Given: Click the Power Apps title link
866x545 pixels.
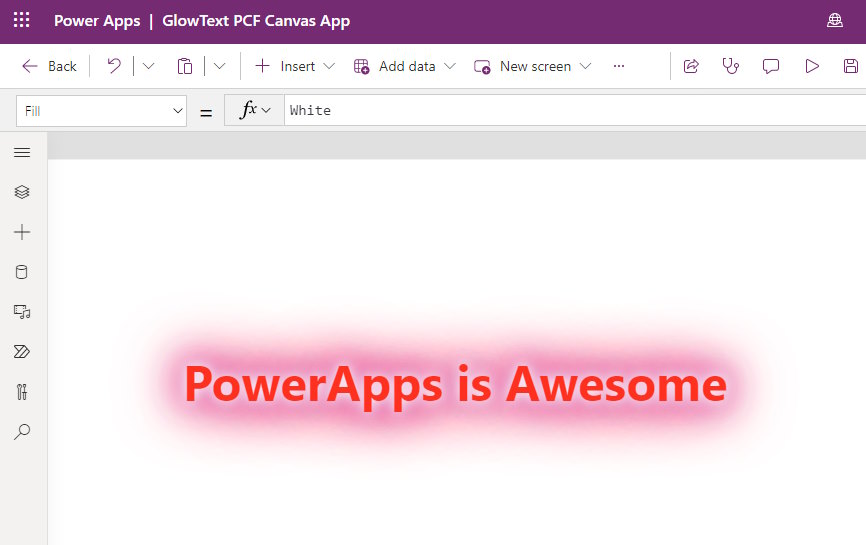Looking at the screenshot, I should [x=97, y=21].
